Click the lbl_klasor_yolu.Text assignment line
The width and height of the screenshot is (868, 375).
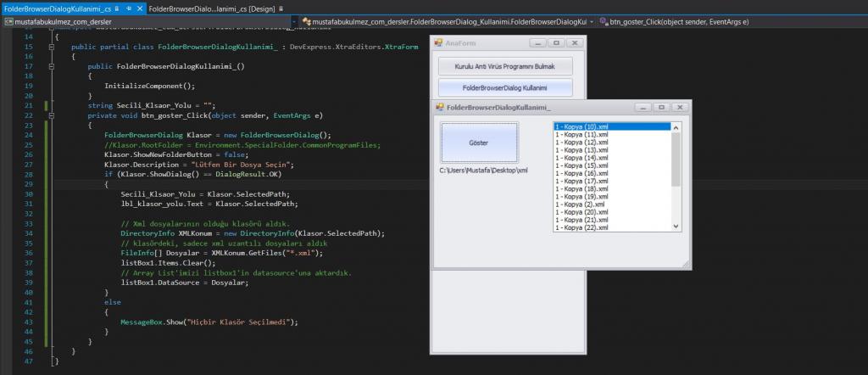(209, 204)
